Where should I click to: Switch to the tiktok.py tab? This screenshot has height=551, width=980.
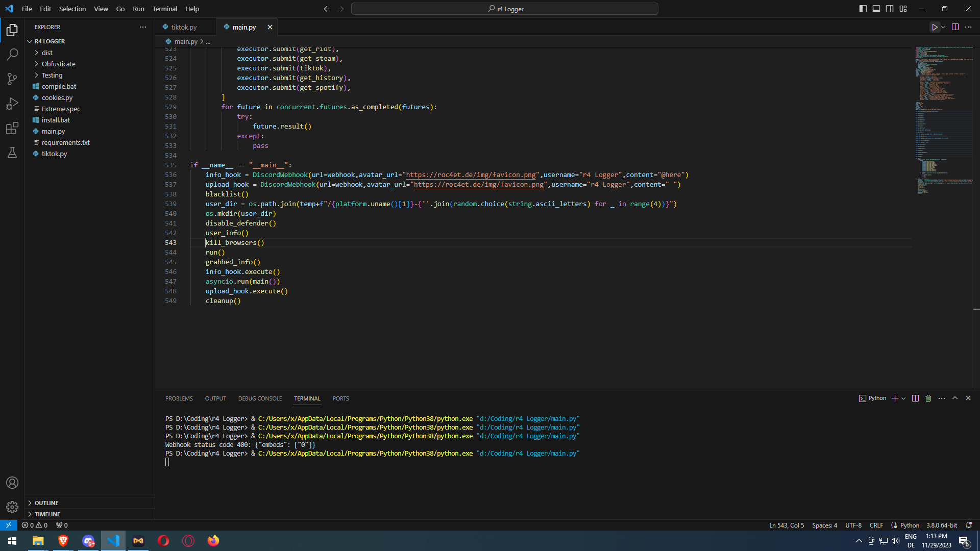[184, 27]
